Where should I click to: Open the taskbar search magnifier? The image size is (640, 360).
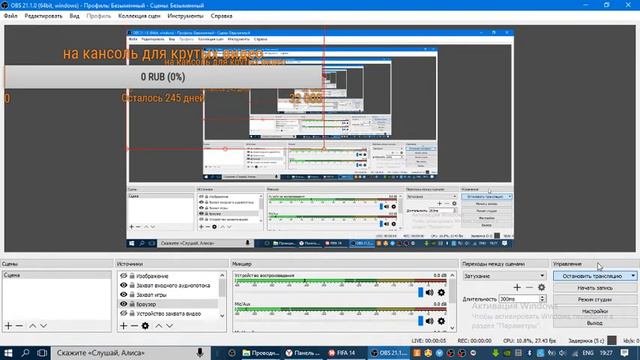(25, 353)
